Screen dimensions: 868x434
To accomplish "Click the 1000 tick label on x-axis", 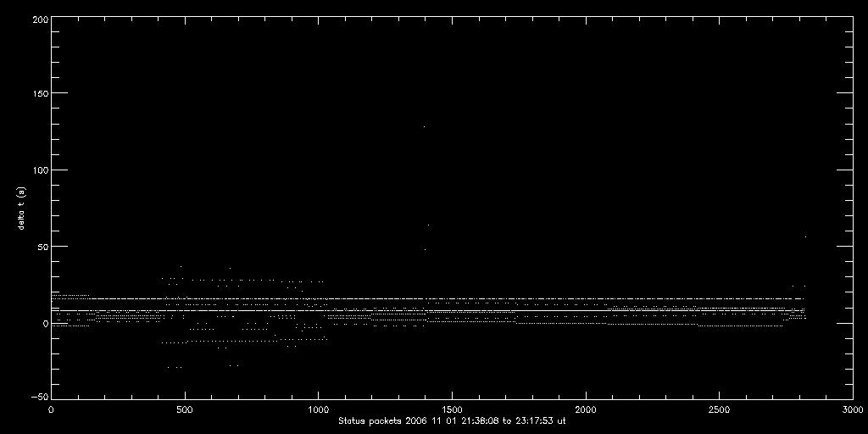I will (318, 410).
